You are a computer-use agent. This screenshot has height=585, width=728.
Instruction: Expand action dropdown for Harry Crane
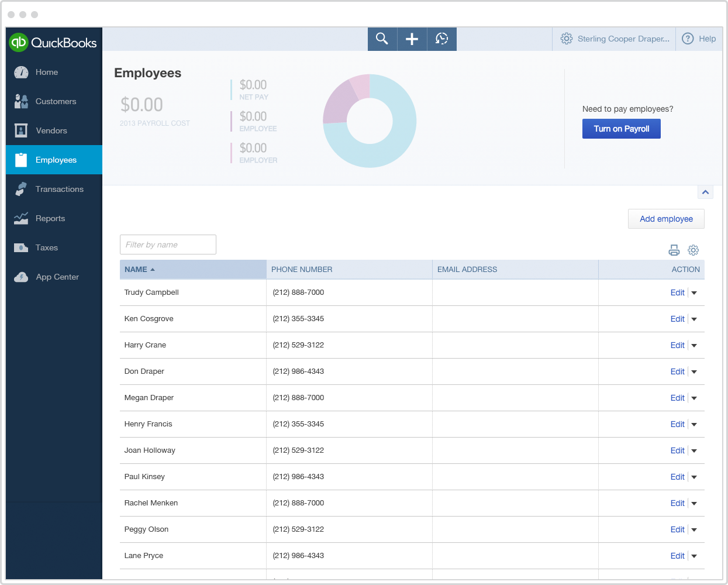(x=694, y=345)
